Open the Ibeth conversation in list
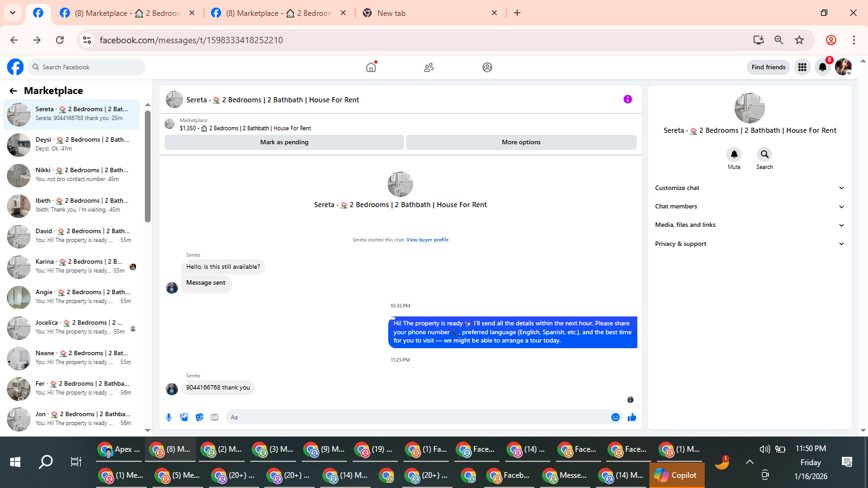This screenshot has width=868, height=488. [72, 206]
